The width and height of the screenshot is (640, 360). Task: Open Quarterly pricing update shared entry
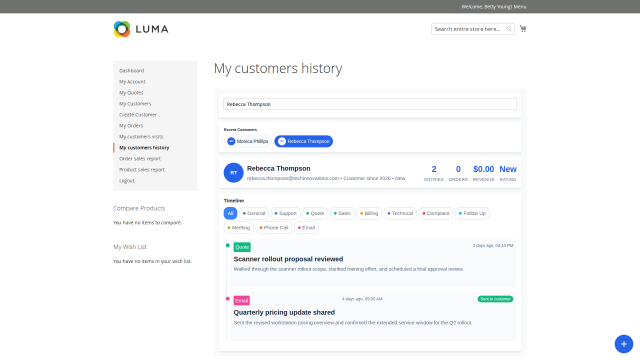[284, 312]
